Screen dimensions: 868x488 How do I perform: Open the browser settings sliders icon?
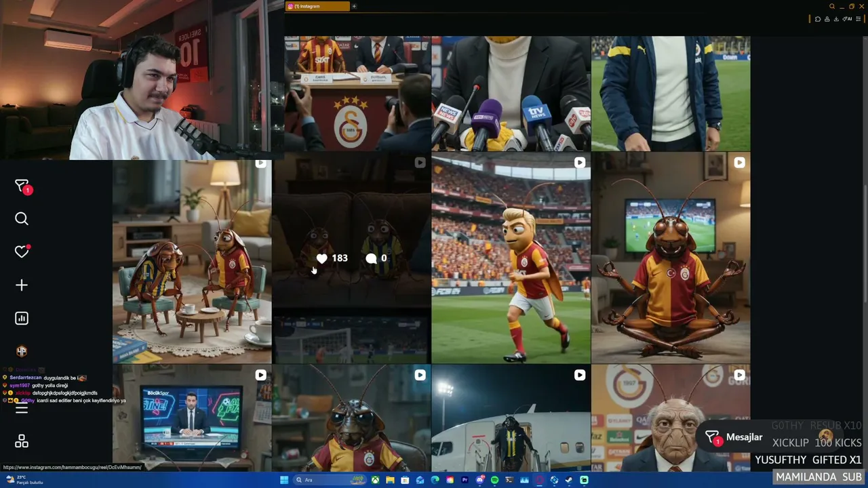tap(859, 19)
